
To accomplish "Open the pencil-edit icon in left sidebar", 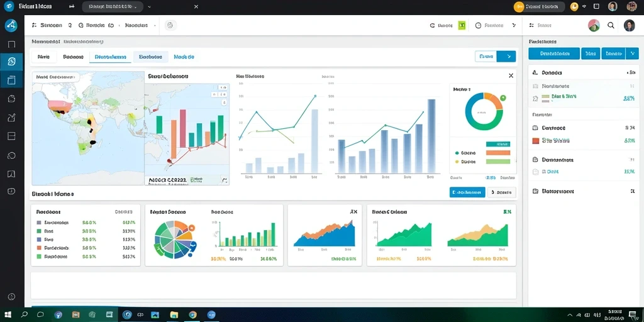I will [11, 118].
